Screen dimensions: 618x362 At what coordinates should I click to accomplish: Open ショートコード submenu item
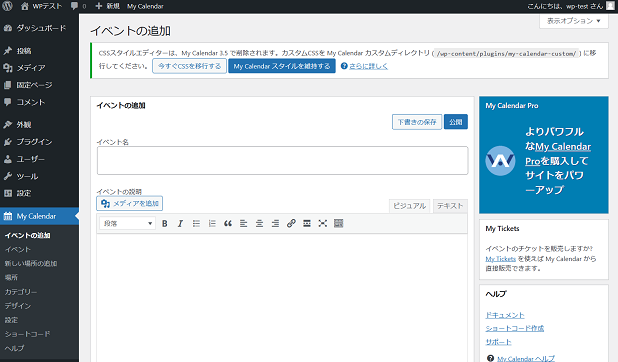click(x=27, y=334)
